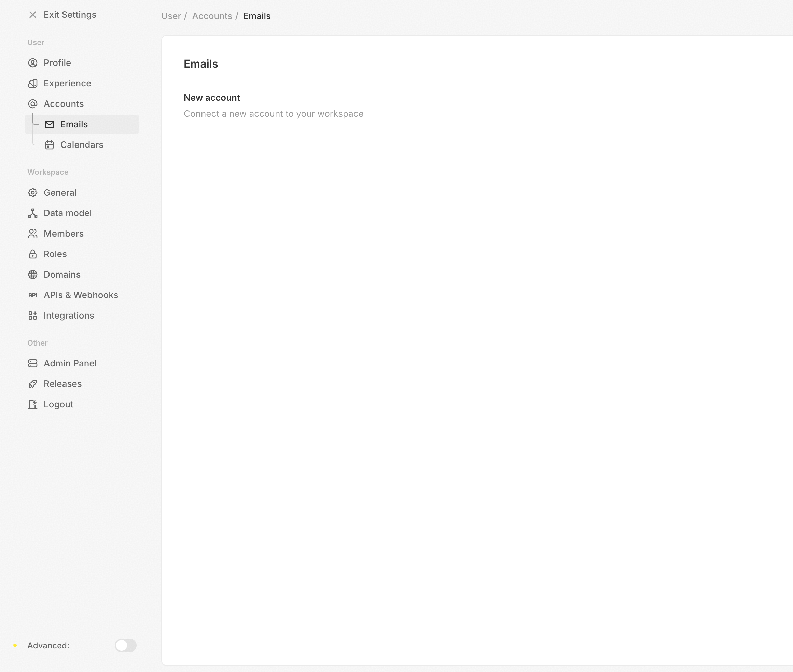Screen dimensions: 793x672
Task: Open APIs & Webhooks settings
Action: point(81,295)
